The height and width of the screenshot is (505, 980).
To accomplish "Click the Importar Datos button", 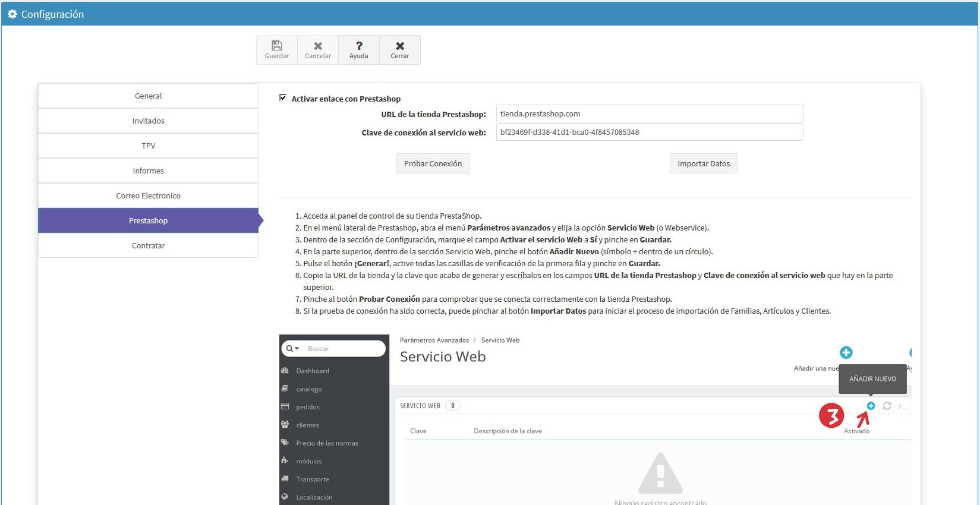I will pyautogui.click(x=704, y=163).
